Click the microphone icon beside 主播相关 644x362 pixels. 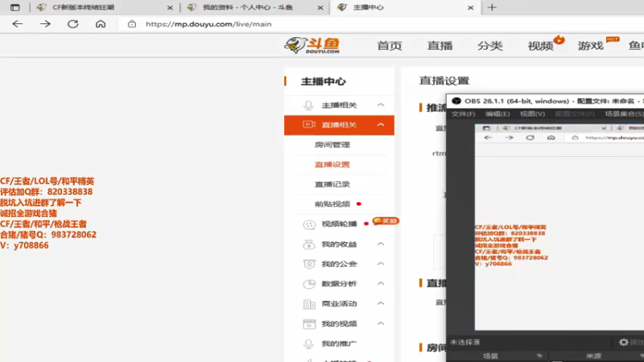[x=308, y=105]
